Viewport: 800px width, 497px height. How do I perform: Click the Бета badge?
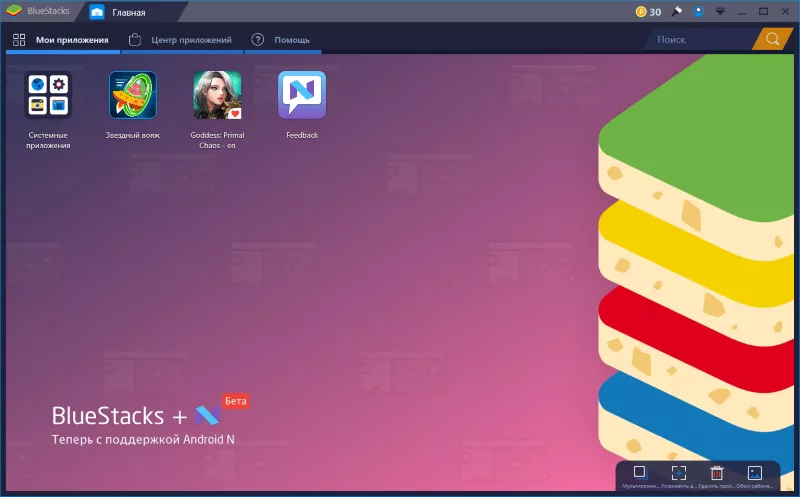pos(236,401)
